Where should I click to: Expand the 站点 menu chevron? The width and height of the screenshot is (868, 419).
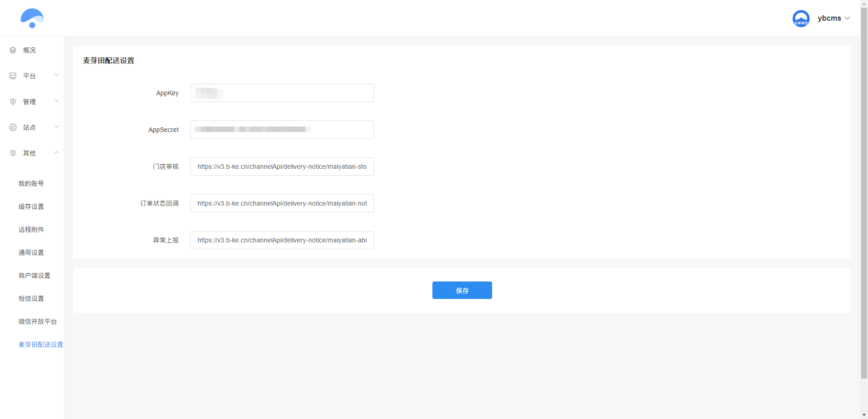point(57,126)
